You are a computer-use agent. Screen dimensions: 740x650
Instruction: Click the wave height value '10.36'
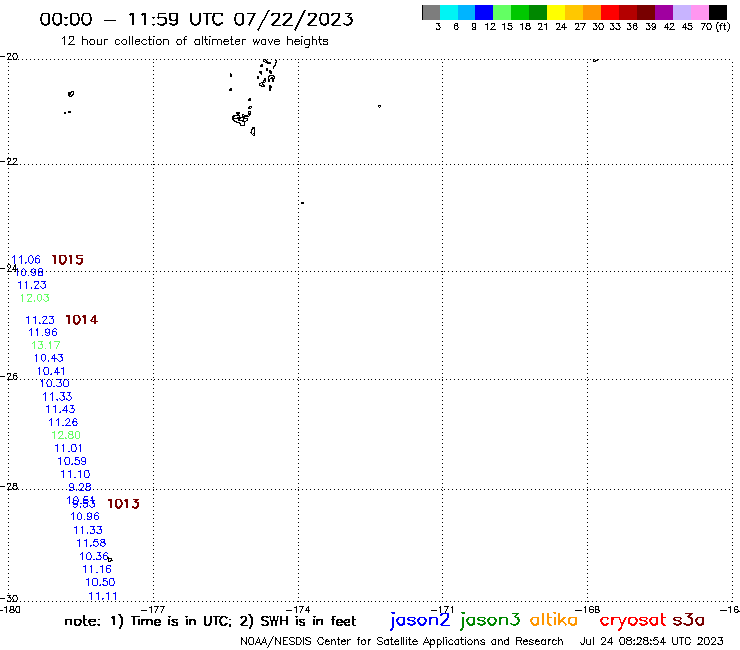pyautogui.click(x=94, y=556)
